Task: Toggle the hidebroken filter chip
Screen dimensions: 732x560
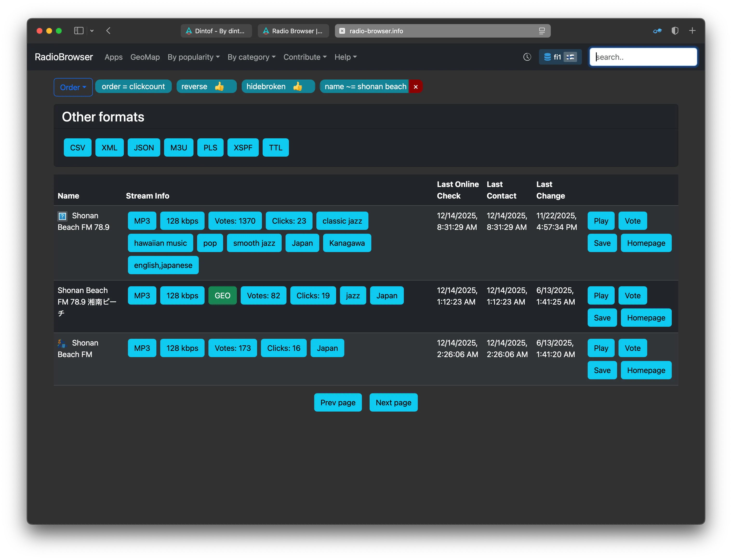Action: [x=278, y=87]
